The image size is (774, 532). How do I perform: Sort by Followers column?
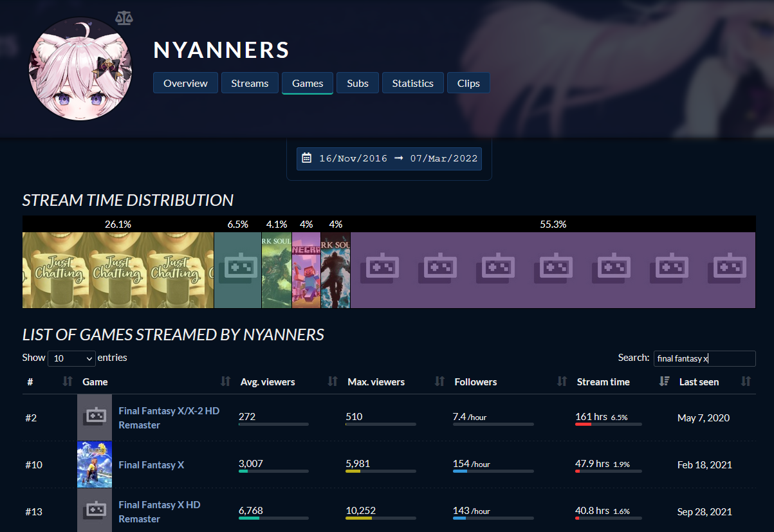(x=510, y=381)
